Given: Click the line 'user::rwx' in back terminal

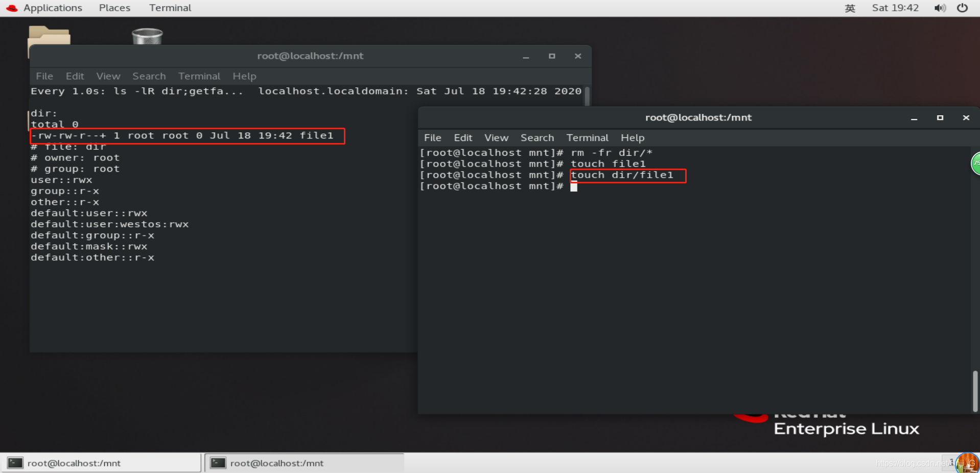Looking at the screenshot, I should [x=61, y=180].
